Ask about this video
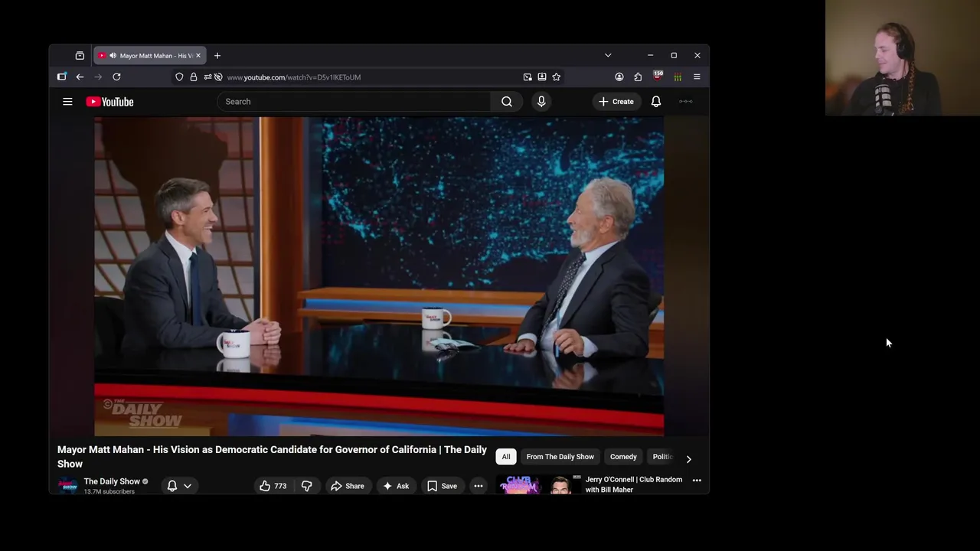This screenshot has height=551, width=980. click(396, 486)
